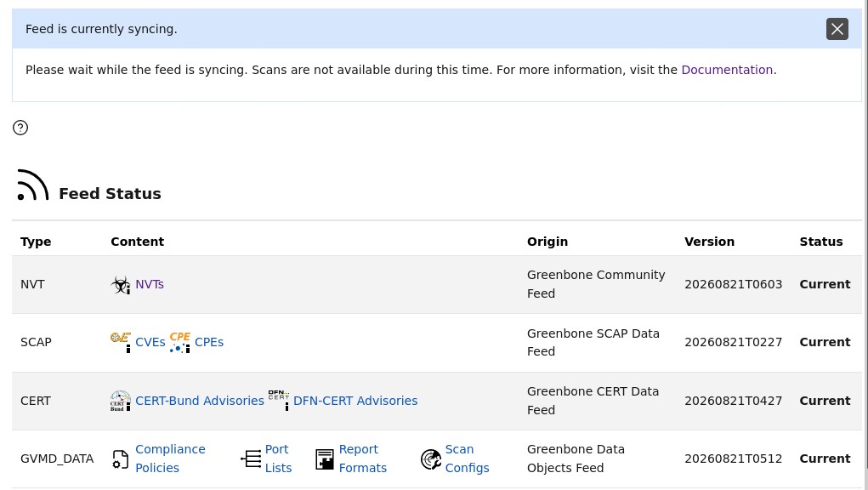Click the Origin column header
The height and width of the screenshot is (490, 868).
point(547,242)
